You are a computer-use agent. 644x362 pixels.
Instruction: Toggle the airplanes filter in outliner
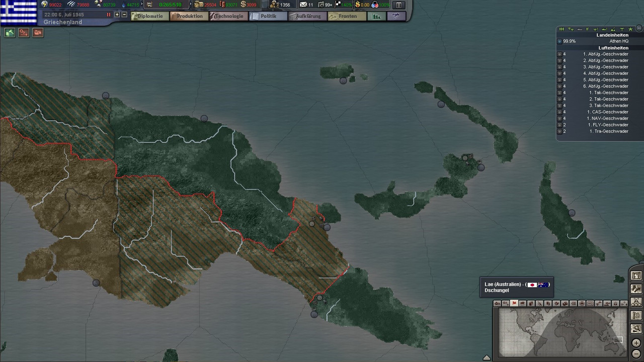coord(571,29)
